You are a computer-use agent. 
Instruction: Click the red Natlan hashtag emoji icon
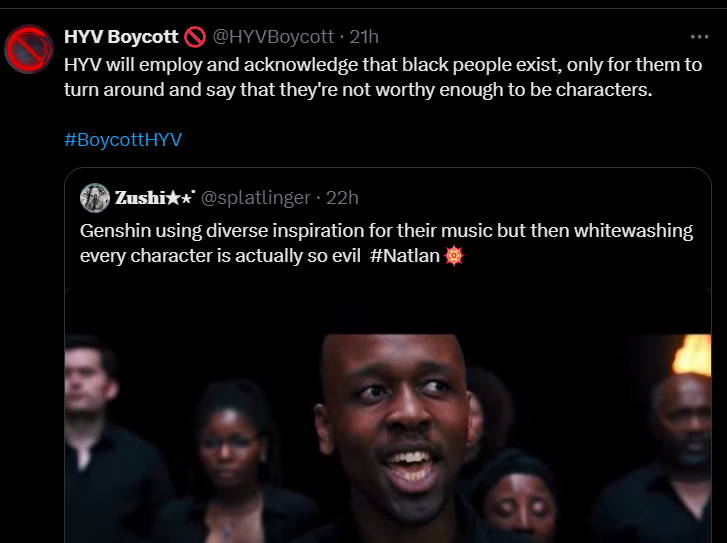tap(454, 255)
